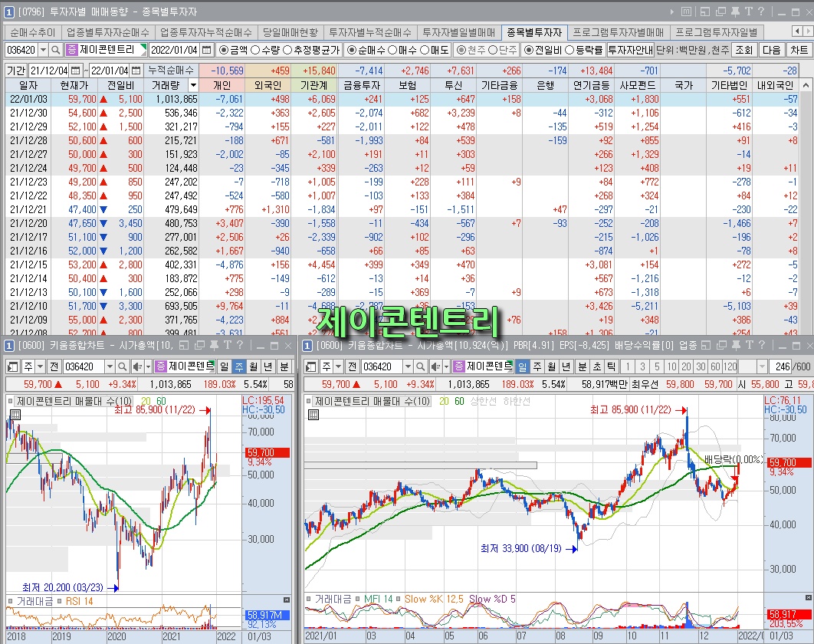Open 거래량 column dropdown arrow
The height and width of the screenshot is (644, 814).
click(x=193, y=85)
